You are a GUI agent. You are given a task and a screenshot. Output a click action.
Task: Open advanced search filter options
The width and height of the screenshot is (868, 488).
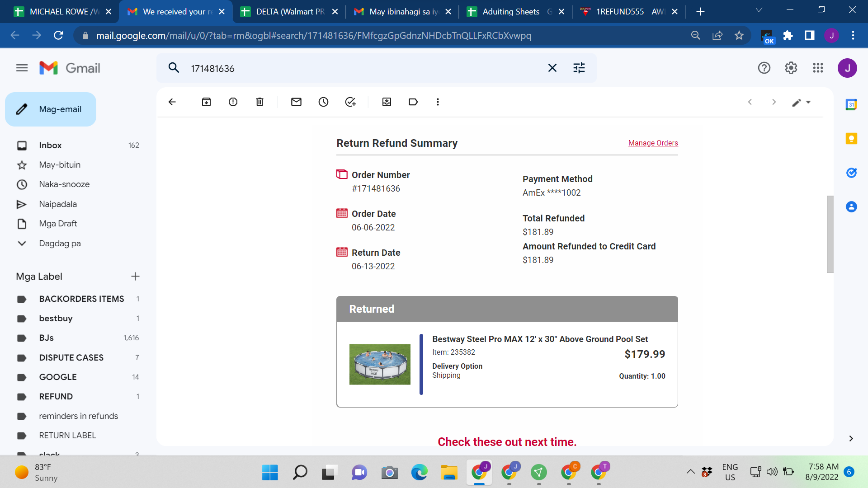click(579, 68)
